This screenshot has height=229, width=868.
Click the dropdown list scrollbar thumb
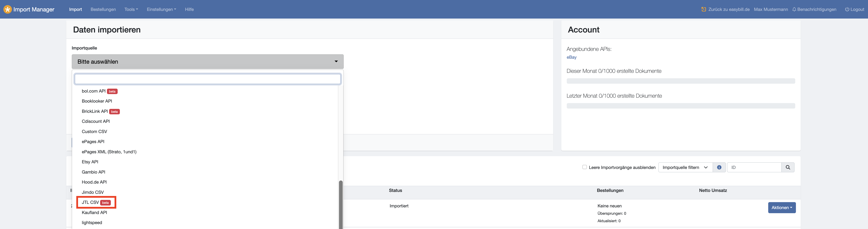[x=341, y=205]
